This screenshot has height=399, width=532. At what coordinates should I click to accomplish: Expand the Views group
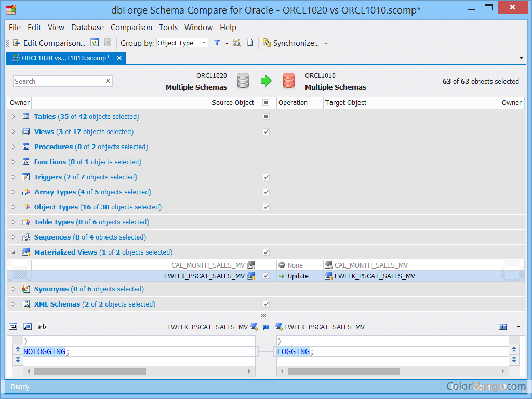tap(13, 131)
